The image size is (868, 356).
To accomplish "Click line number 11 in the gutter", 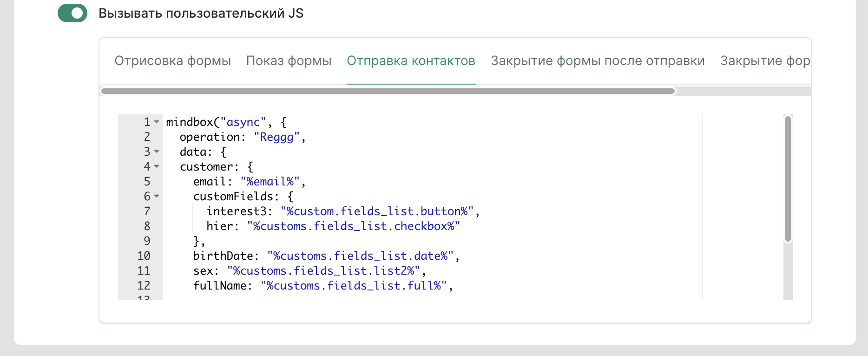I will tap(144, 271).
